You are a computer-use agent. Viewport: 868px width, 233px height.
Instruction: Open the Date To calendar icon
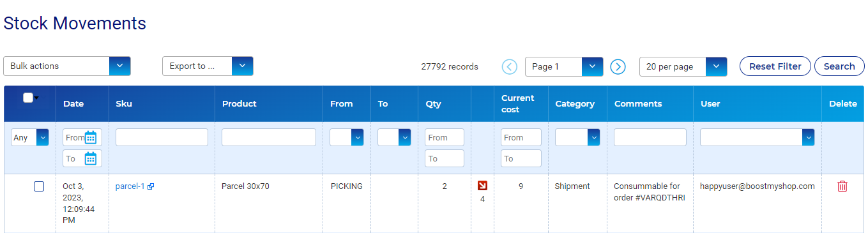(x=91, y=158)
